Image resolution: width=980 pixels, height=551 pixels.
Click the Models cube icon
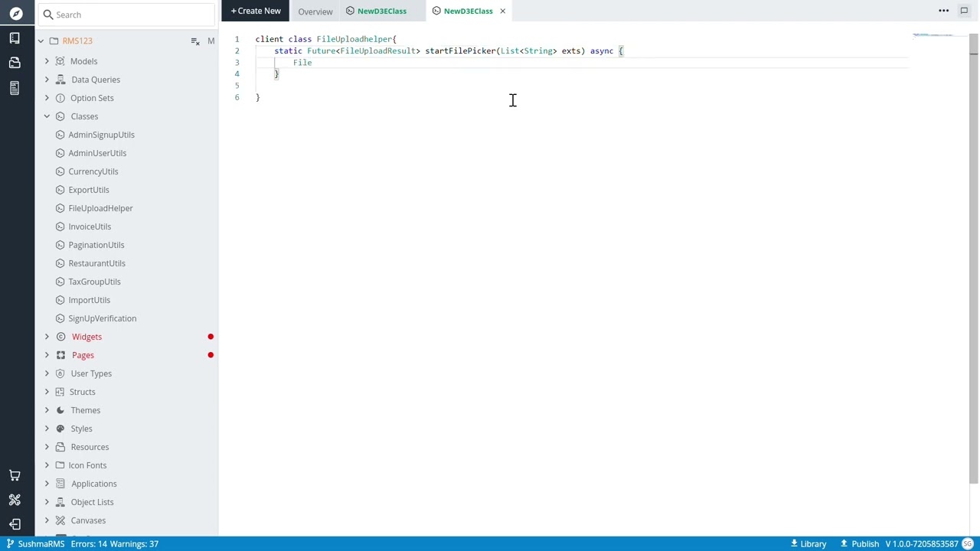coord(60,61)
